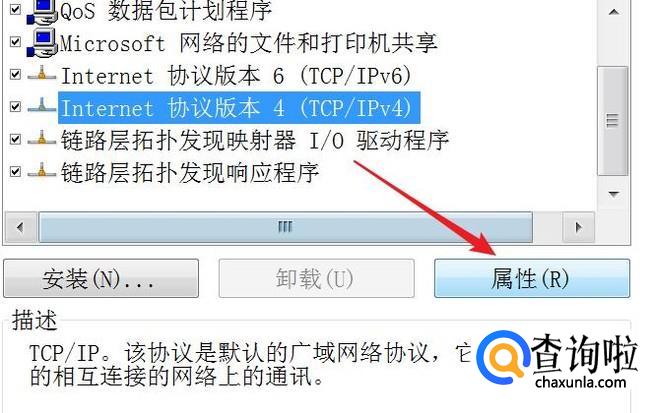Click the QoS packet scheduler computer icon

(x=42, y=12)
